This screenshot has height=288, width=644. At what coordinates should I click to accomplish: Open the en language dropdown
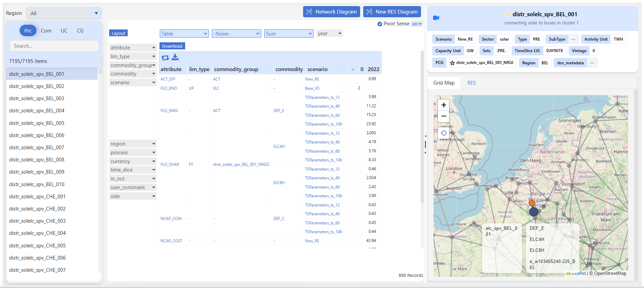pos(417,24)
